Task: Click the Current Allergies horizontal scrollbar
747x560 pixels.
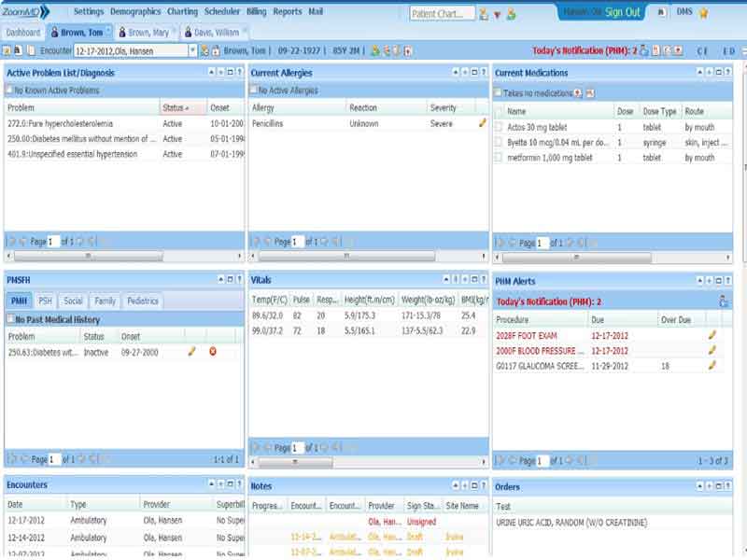Action: 346,256
